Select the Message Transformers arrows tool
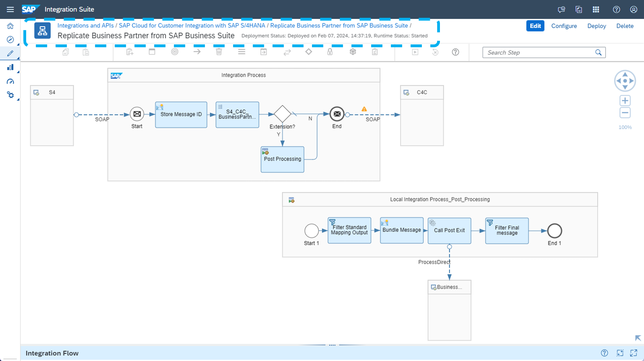 (287, 52)
